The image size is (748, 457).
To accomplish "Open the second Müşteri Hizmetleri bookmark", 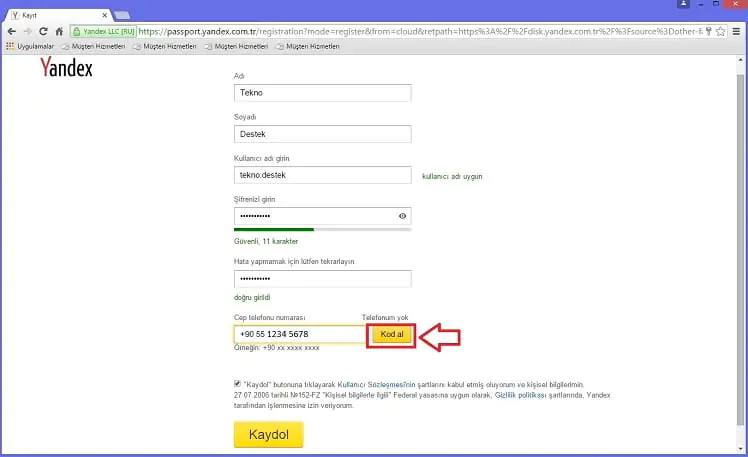I will (165, 46).
